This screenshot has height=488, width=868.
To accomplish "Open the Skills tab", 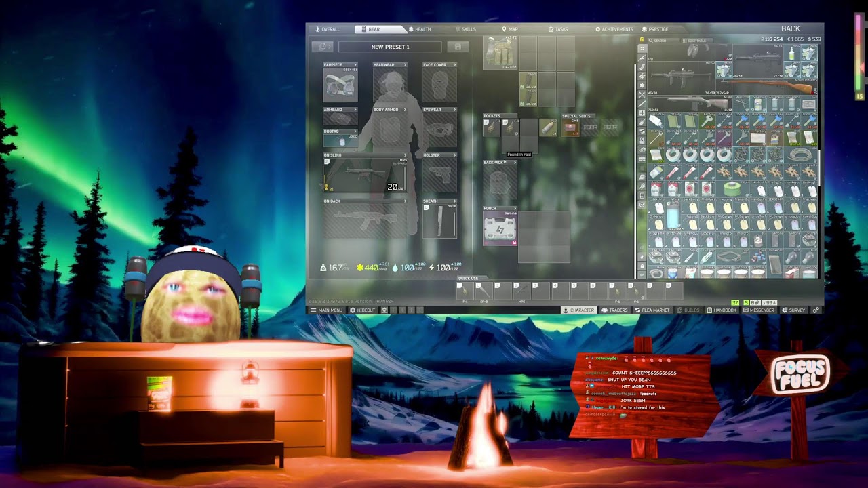I will pyautogui.click(x=466, y=29).
